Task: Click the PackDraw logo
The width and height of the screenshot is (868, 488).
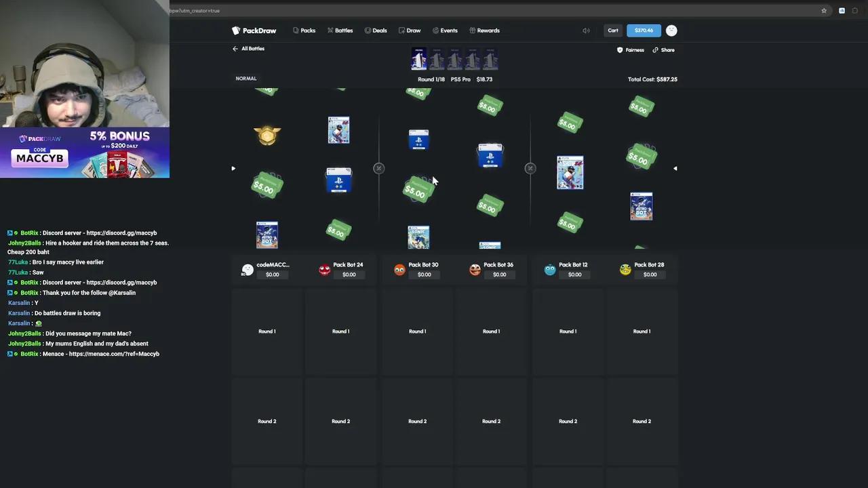Action: [x=254, y=30]
